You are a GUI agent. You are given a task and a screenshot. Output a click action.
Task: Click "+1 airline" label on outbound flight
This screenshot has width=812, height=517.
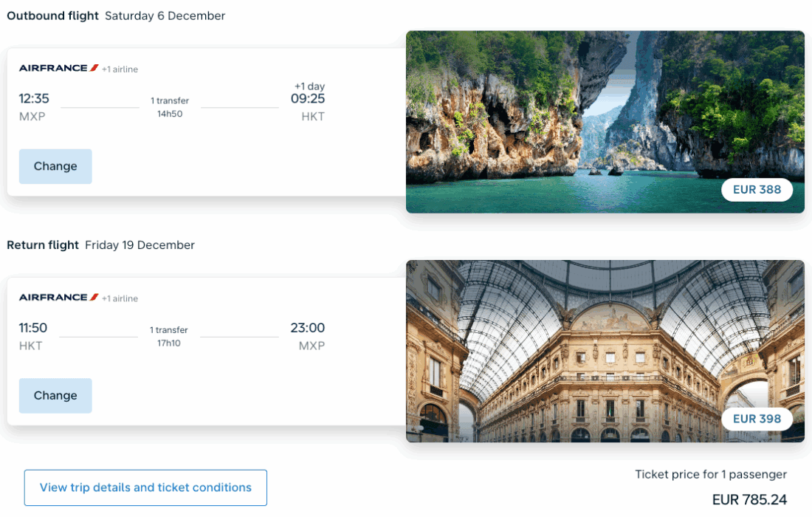(120, 69)
